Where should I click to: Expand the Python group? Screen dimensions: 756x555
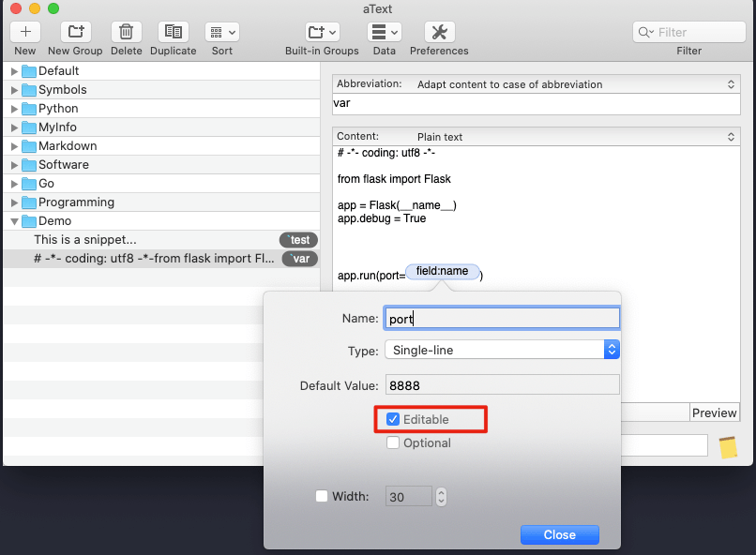14,109
